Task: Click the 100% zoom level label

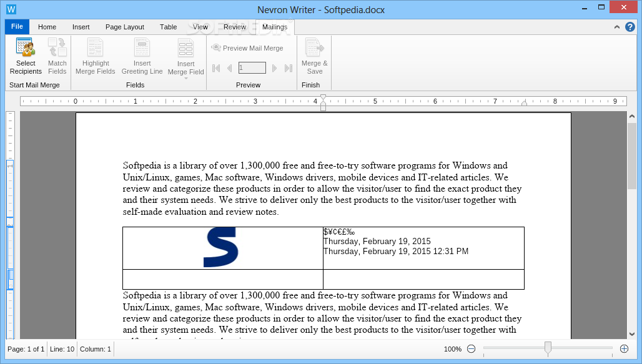Action: click(452, 349)
